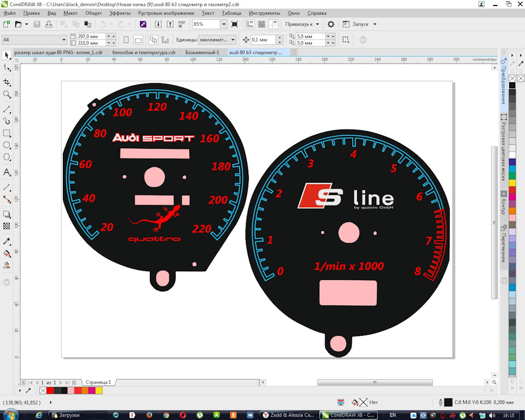
Task: Go to next page arrow
Action: [x=61, y=382]
